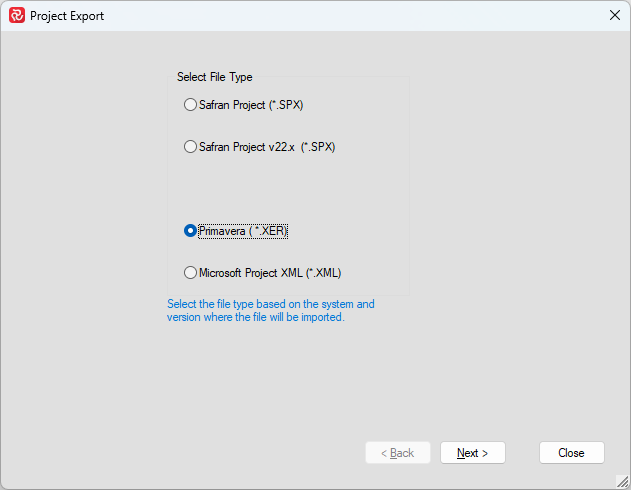
Task: Click the Safran app icon in title bar
Action: 16,16
